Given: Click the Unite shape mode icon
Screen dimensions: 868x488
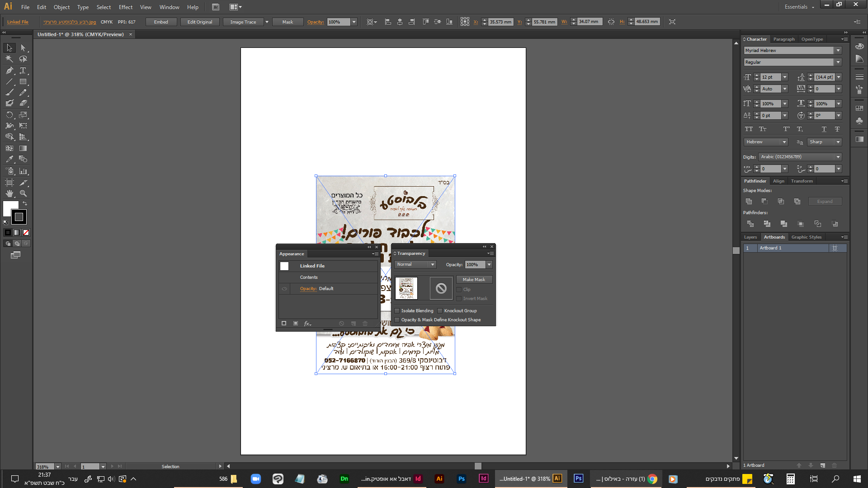Looking at the screenshot, I should coord(749,202).
